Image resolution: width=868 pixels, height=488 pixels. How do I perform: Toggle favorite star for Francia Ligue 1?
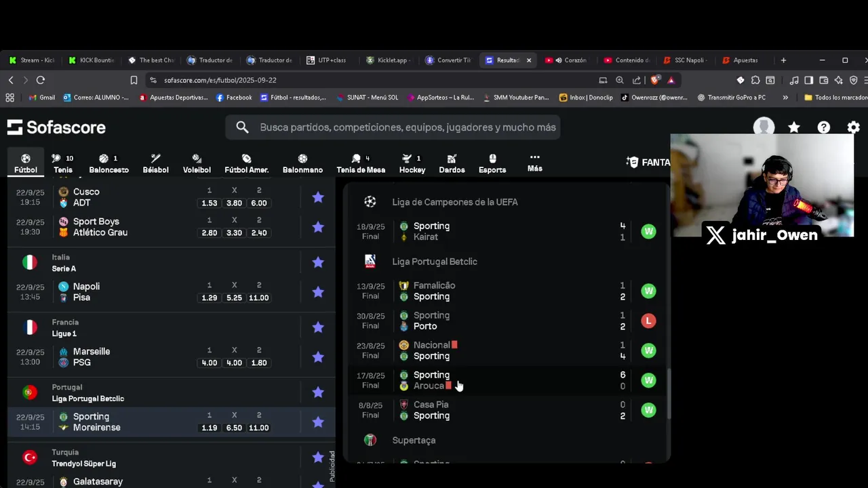[x=318, y=327]
